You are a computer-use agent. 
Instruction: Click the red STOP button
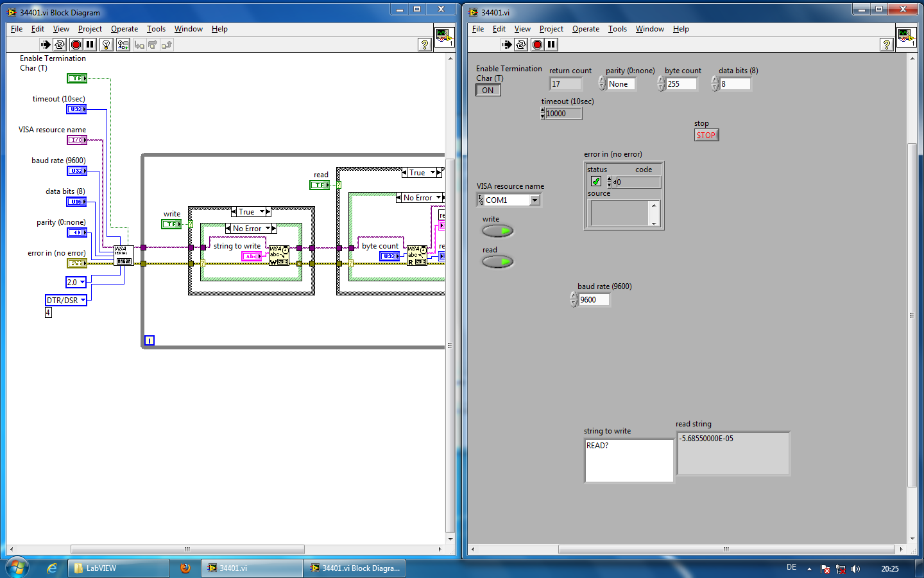point(706,135)
